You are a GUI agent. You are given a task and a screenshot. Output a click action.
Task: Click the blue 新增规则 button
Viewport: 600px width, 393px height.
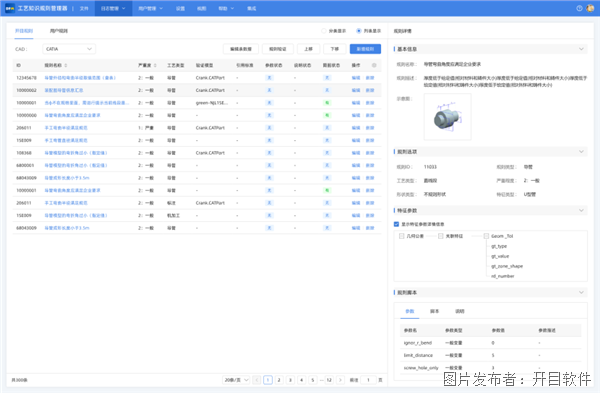pos(365,49)
